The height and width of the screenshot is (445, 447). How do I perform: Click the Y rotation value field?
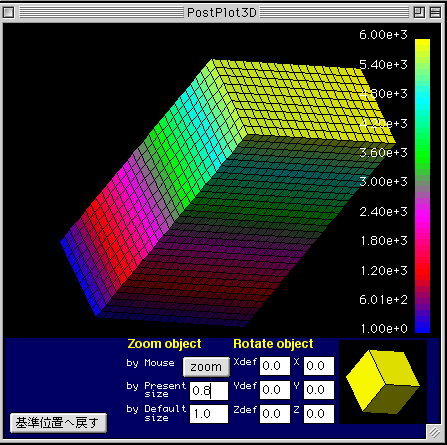click(x=319, y=390)
